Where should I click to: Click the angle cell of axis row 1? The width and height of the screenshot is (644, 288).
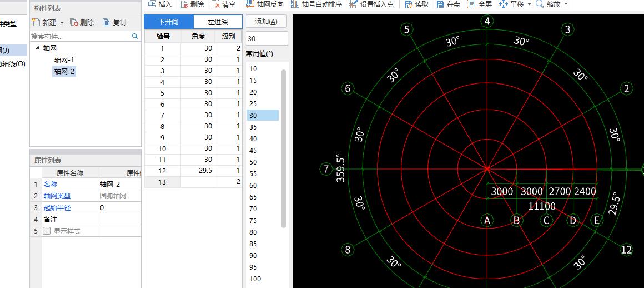pyautogui.click(x=198, y=48)
